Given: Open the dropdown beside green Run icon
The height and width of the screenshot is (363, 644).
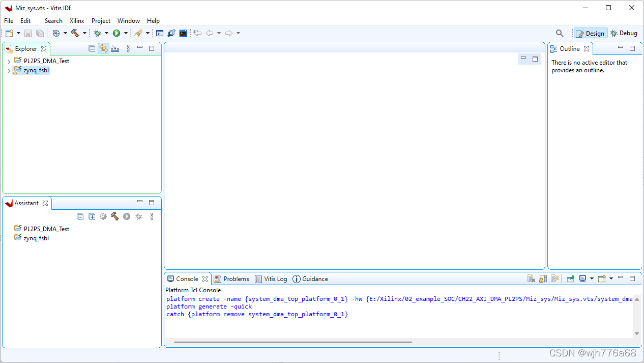Looking at the screenshot, I should pyautogui.click(x=126, y=33).
